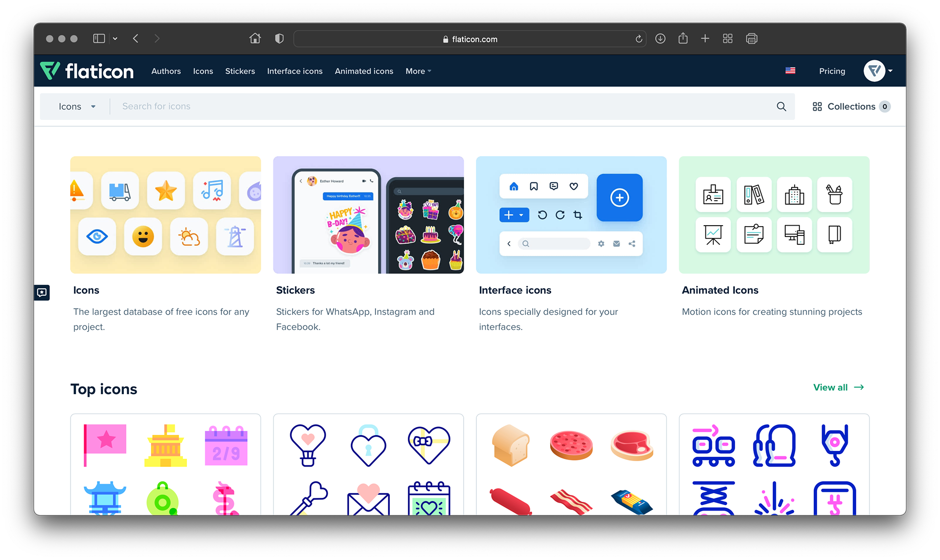This screenshot has height=560, width=940.
Task: Open the Safari sidebar toggle
Action: pyautogui.click(x=99, y=39)
